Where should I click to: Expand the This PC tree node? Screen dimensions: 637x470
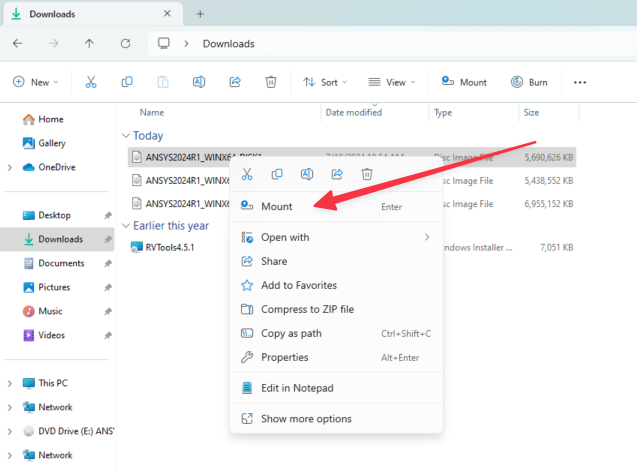(9, 383)
